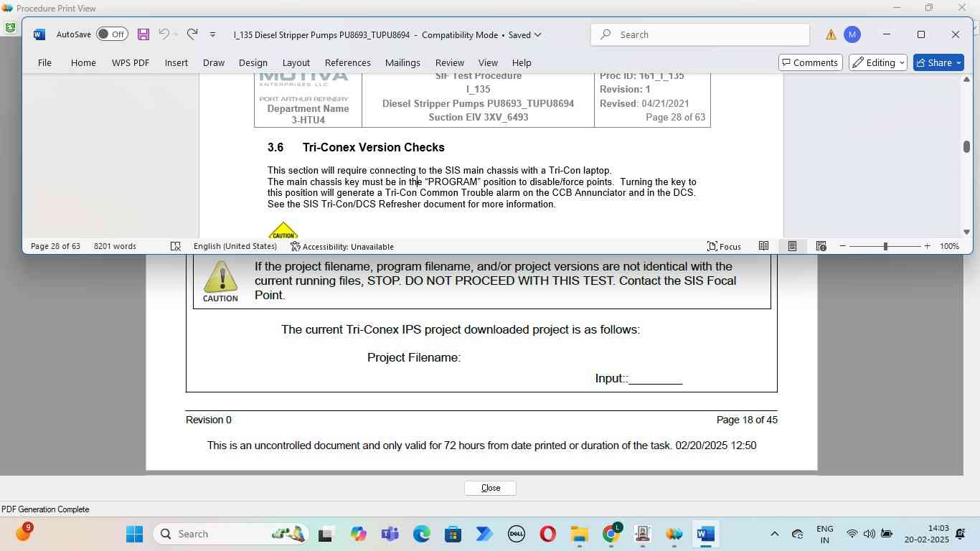Switch to Web Layout view icon
The height and width of the screenshot is (551, 980).
821,246
